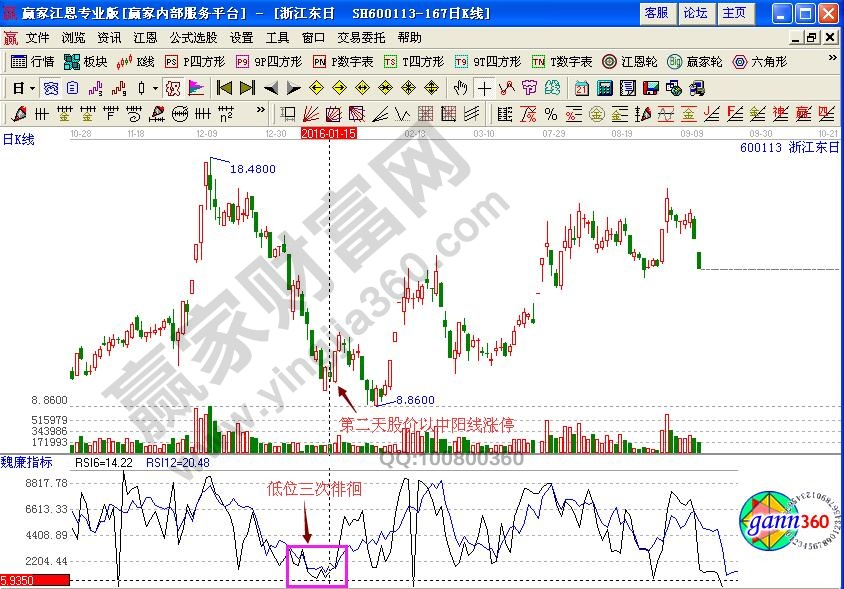The height and width of the screenshot is (589, 844).
Task: Click the 客服 customer service button
Action: 656,13
